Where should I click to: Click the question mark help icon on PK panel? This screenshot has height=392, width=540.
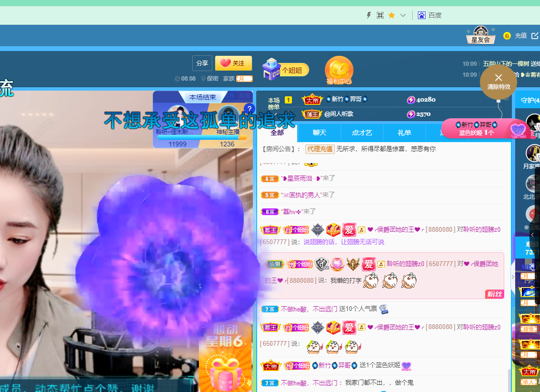tap(249, 108)
